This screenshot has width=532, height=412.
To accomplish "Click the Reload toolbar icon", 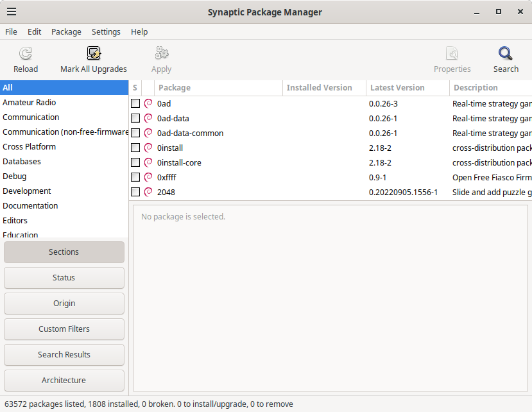I will click(26, 53).
